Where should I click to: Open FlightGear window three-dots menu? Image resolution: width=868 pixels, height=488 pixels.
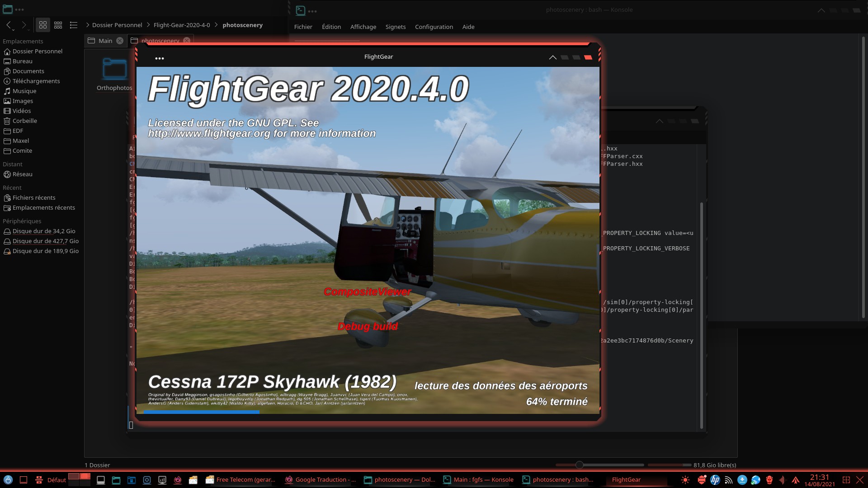[159, 58]
